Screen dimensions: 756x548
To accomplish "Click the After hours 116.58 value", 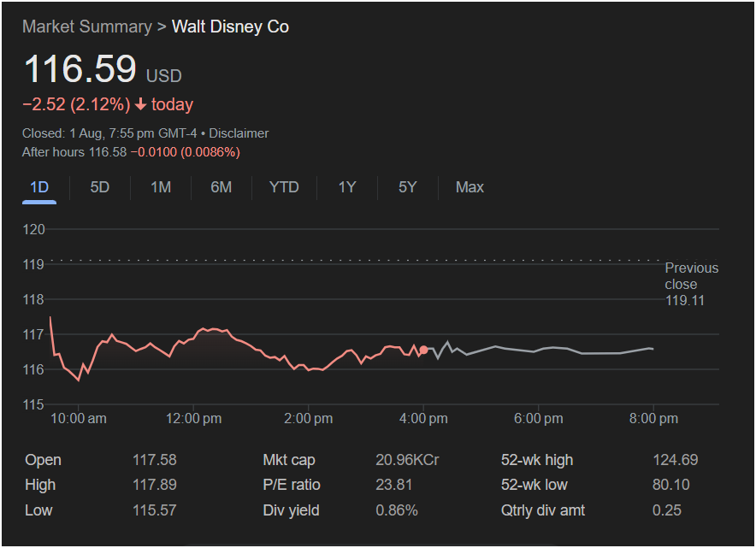I will pos(74,152).
